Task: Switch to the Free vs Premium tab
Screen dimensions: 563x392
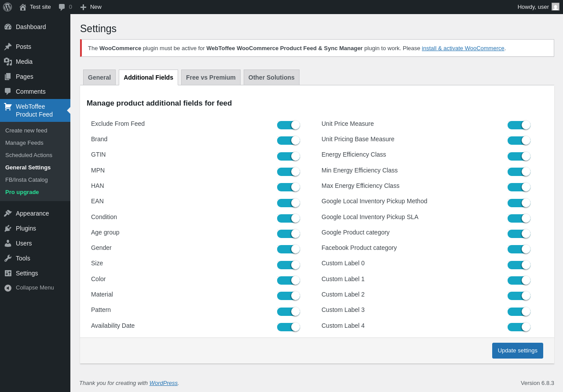Action: pos(211,77)
